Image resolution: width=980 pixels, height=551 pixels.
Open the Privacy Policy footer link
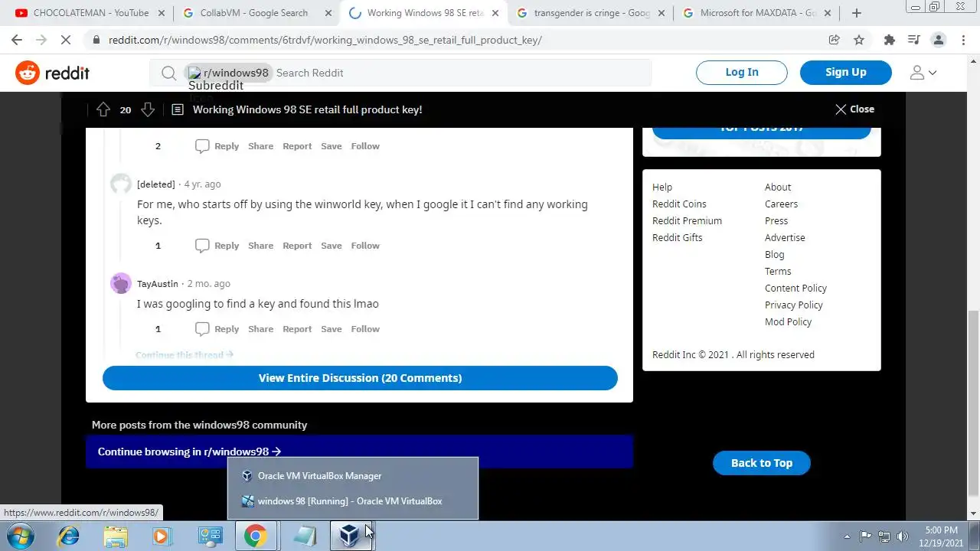[794, 305]
